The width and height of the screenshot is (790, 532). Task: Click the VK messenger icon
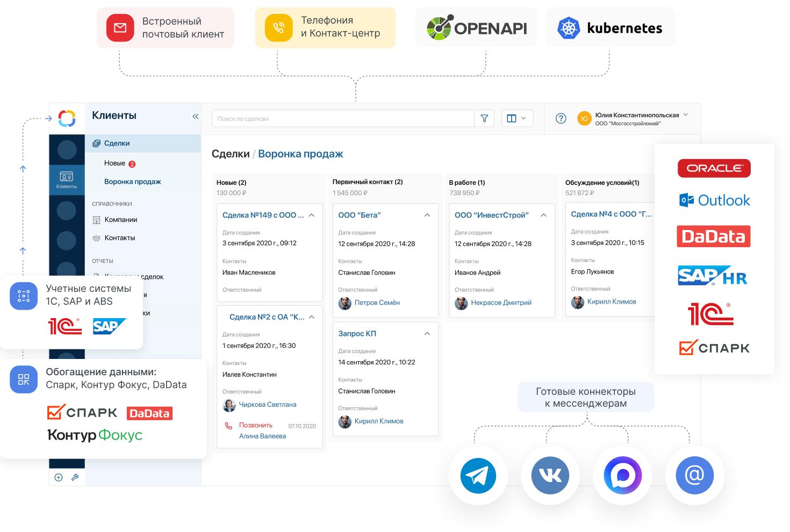pyautogui.click(x=550, y=476)
